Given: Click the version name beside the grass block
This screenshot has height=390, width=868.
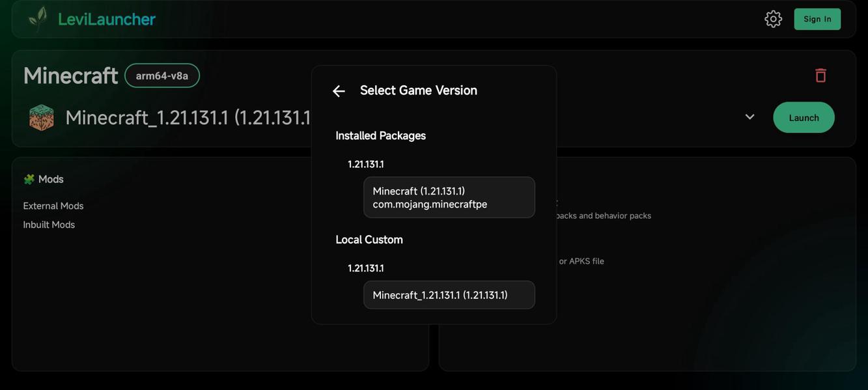Looking at the screenshot, I should 188,118.
